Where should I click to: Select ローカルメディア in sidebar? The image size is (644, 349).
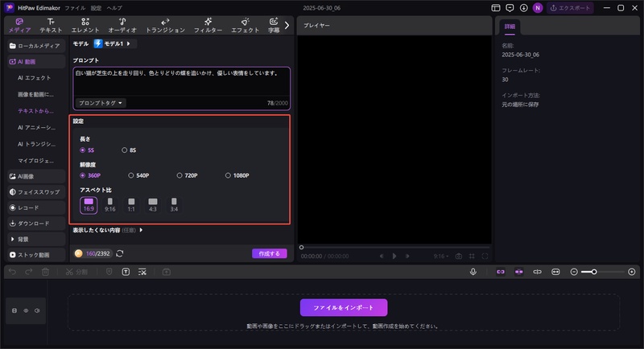tap(36, 46)
